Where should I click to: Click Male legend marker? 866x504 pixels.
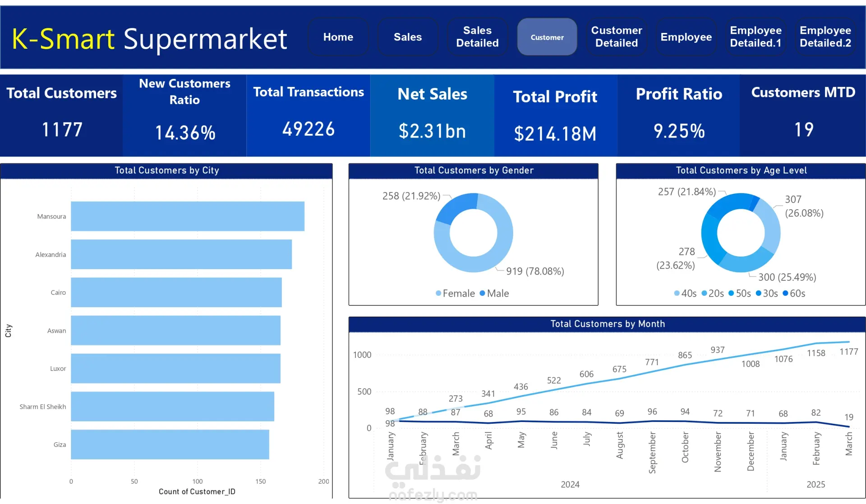(x=482, y=293)
